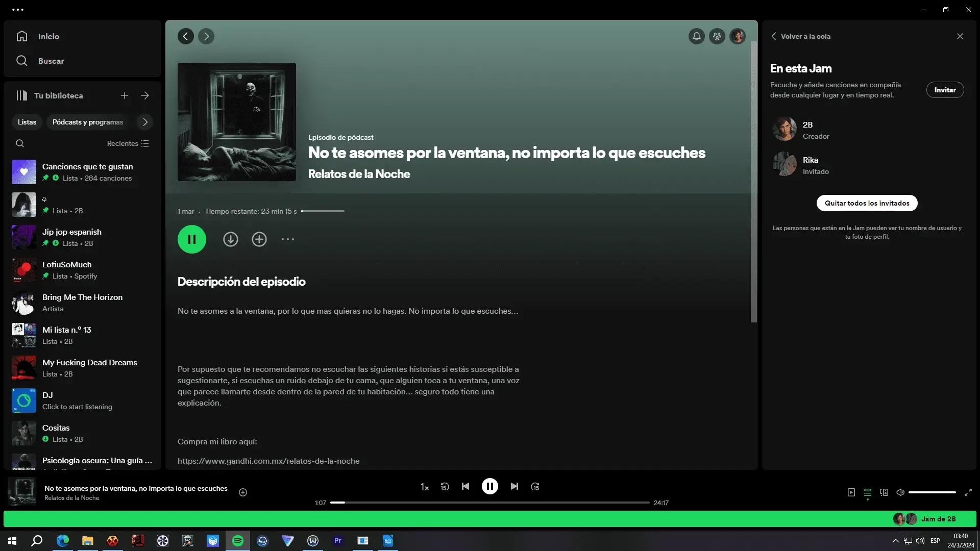Go to Inicio home
This screenshot has width=980, height=551.
pyautogui.click(x=38, y=36)
